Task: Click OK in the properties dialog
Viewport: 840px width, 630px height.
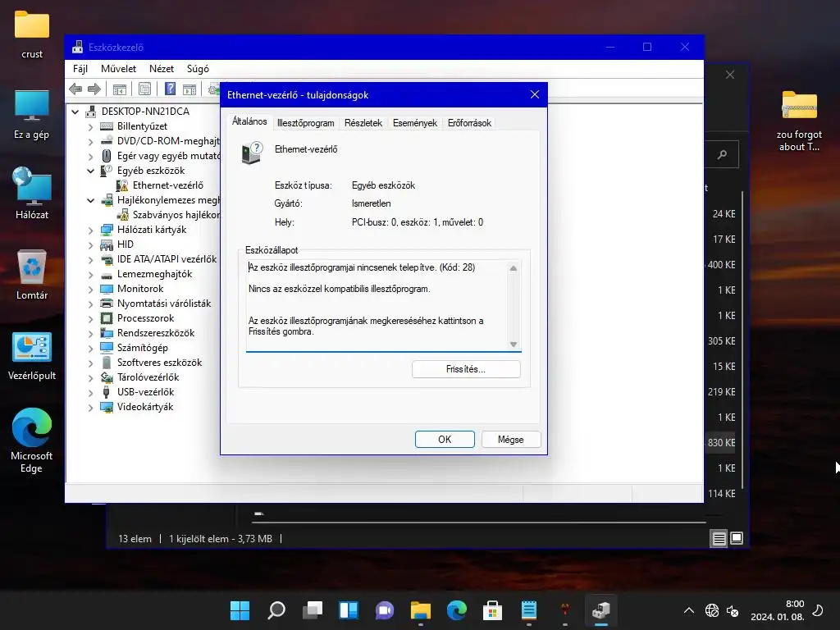Action: click(x=445, y=440)
